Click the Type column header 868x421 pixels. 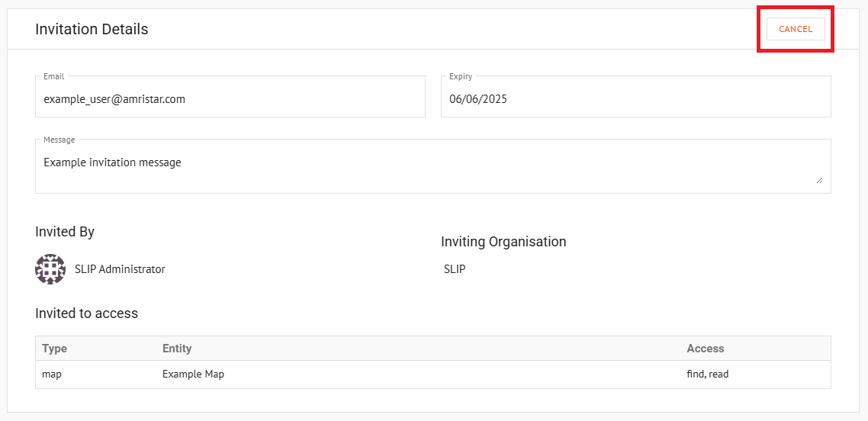[54, 349]
